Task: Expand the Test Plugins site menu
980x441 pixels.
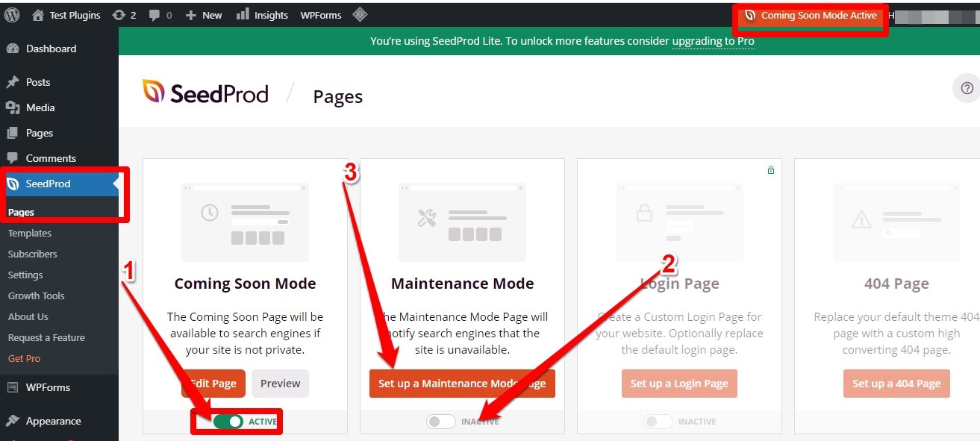Action: (66, 15)
